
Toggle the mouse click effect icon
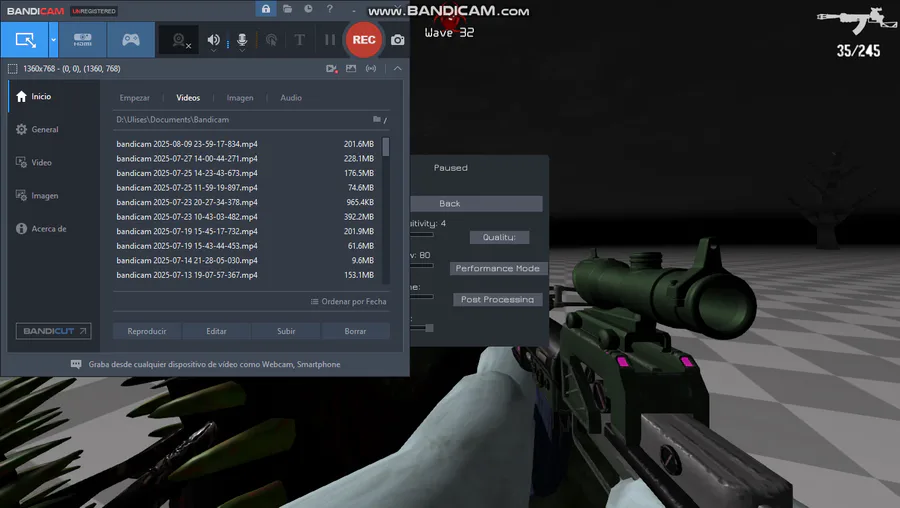click(x=271, y=40)
